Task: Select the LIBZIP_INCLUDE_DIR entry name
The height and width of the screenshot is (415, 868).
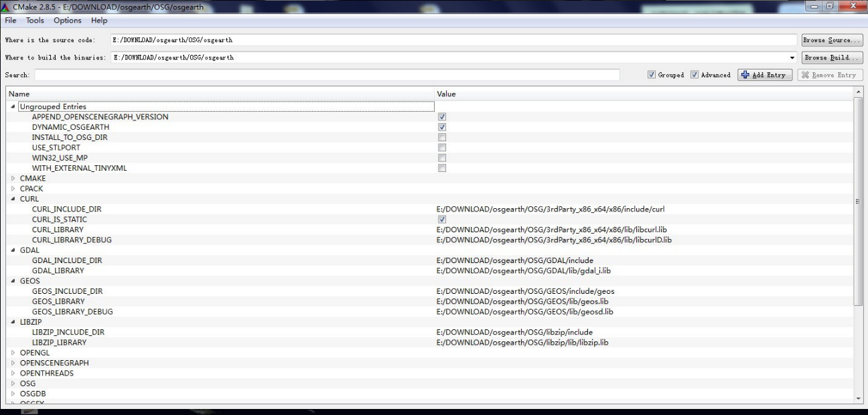Action: pyautogui.click(x=68, y=332)
